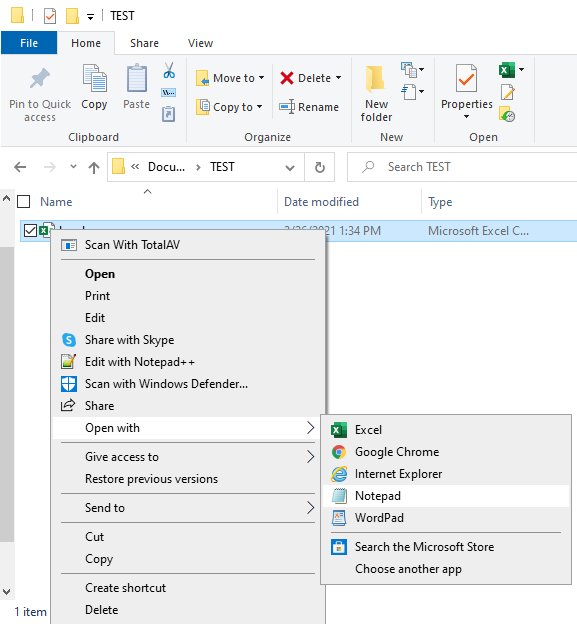Viewport: 577px width, 624px height.
Task: Click the Easy access icon in ribbon
Action: pos(409,92)
